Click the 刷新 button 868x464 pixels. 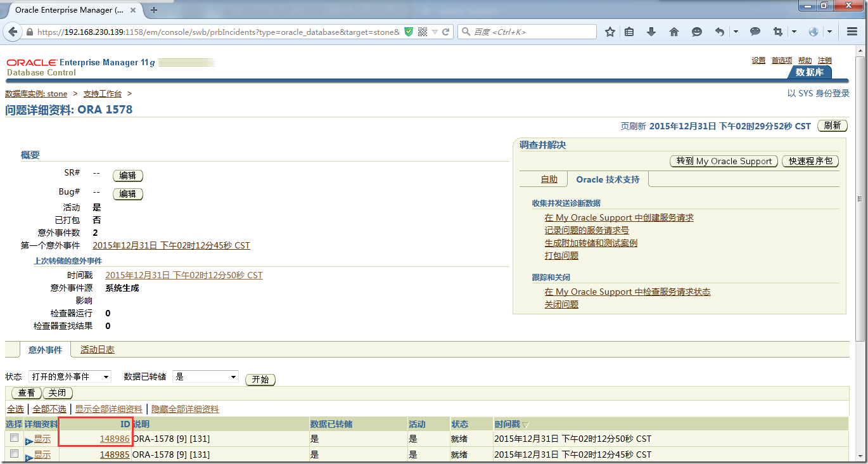tap(833, 126)
